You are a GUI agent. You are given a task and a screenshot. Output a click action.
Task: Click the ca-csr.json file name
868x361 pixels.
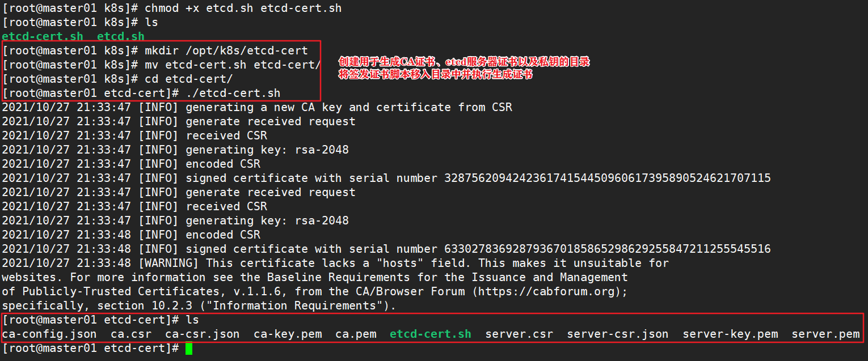(202, 334)
